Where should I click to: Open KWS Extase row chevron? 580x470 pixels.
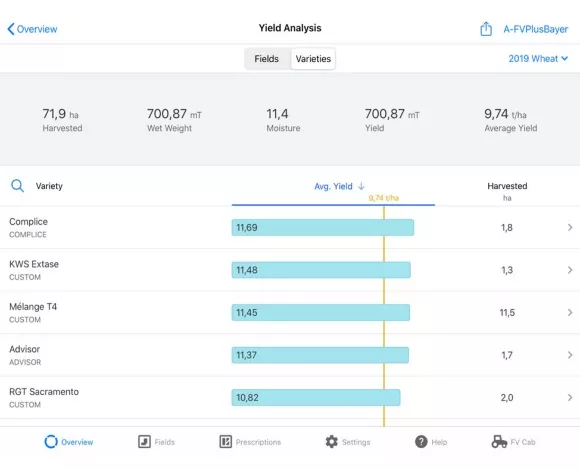pyautogui.click(x=570, y=270)
